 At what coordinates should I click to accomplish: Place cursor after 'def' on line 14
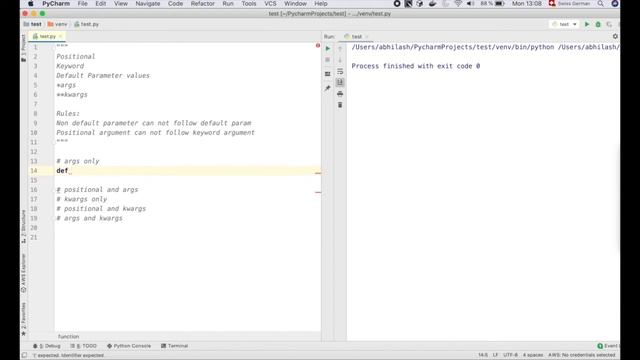coord(69,171)
